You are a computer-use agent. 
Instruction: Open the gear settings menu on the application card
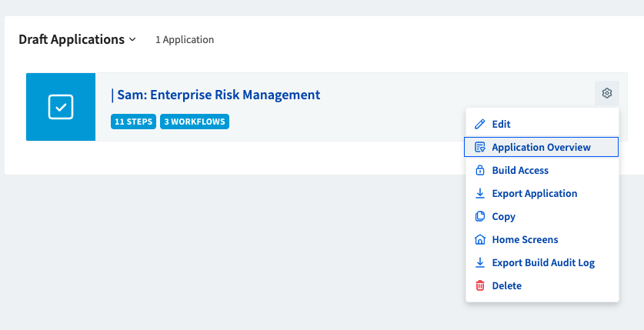coord(606,93)
